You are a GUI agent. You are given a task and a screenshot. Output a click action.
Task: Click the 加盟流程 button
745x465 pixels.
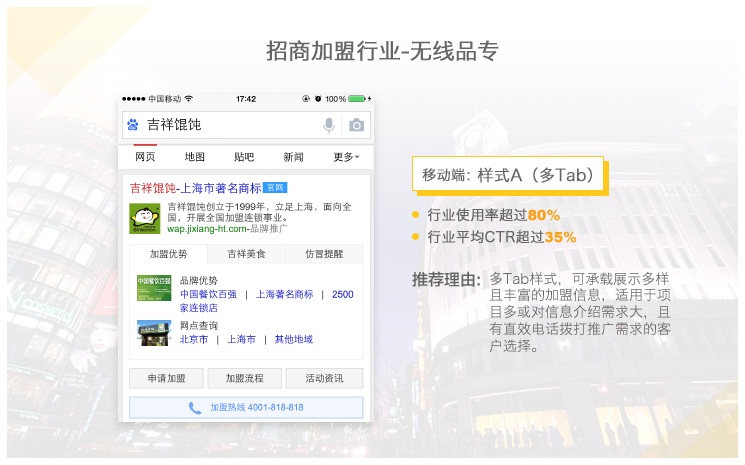pyautogui.click(x=245, y=378)
